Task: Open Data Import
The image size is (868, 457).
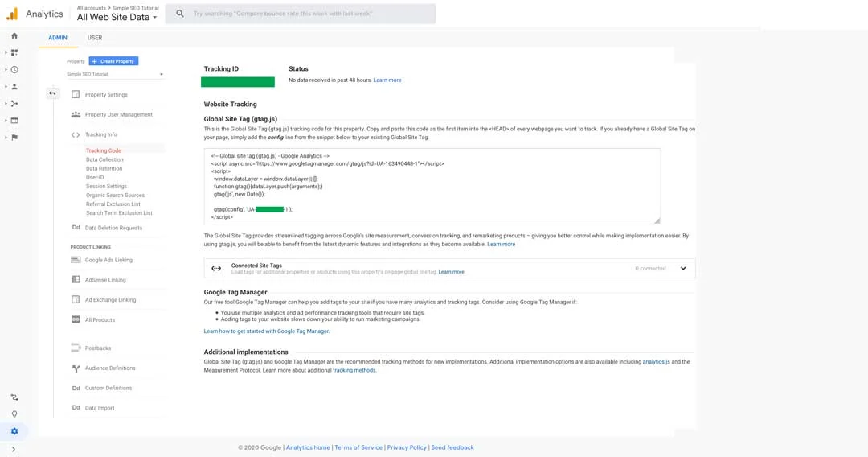Action: 100,408
